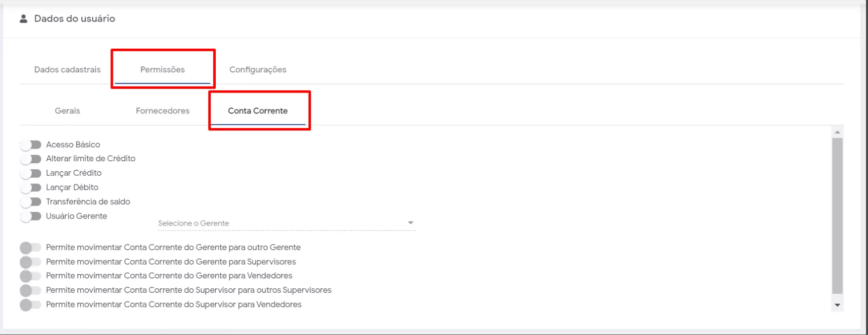
Task: Toggle Gerente para Vendedores permission
Action: [x=31, y=276]
